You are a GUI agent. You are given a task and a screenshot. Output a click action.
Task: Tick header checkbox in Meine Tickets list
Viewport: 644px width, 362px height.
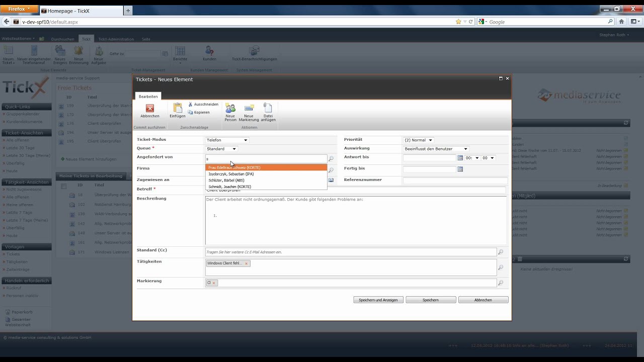click(63, 186)
